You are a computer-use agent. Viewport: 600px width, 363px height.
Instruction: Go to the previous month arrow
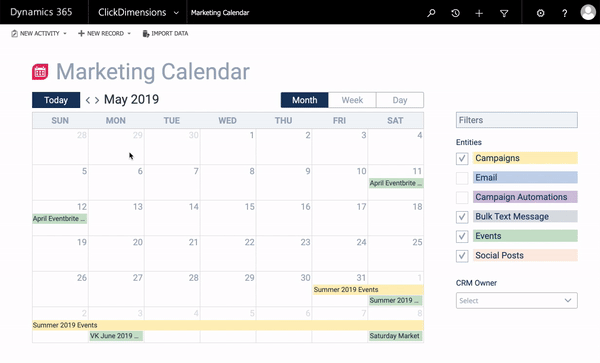[88, 100]
